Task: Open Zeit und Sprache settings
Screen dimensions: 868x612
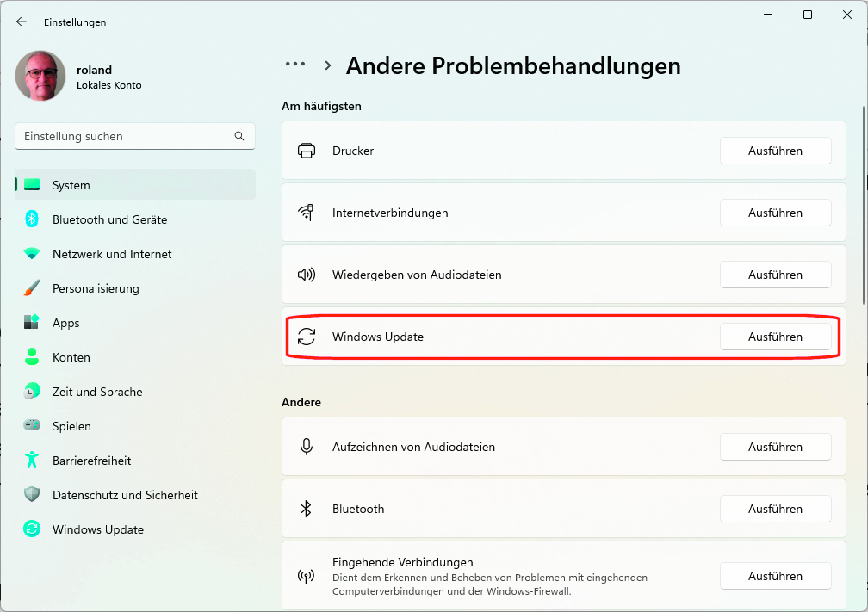Action: pos(97,392)
